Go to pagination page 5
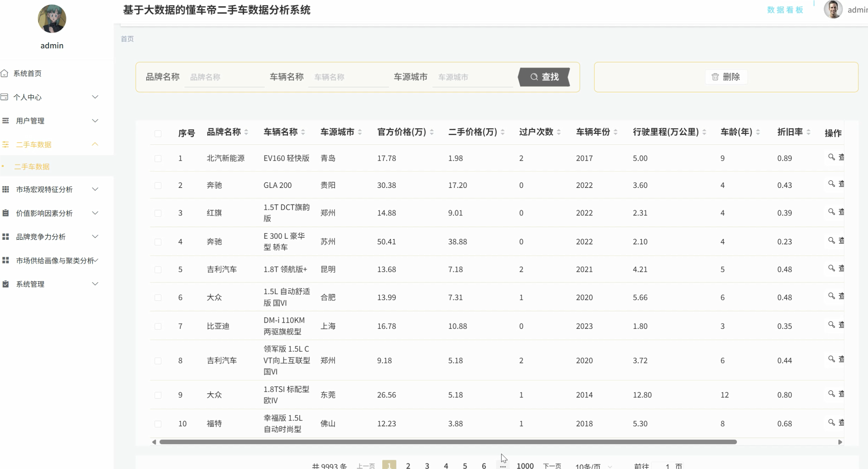This screenshot has width=868, height=469. [x=465, y=466]
